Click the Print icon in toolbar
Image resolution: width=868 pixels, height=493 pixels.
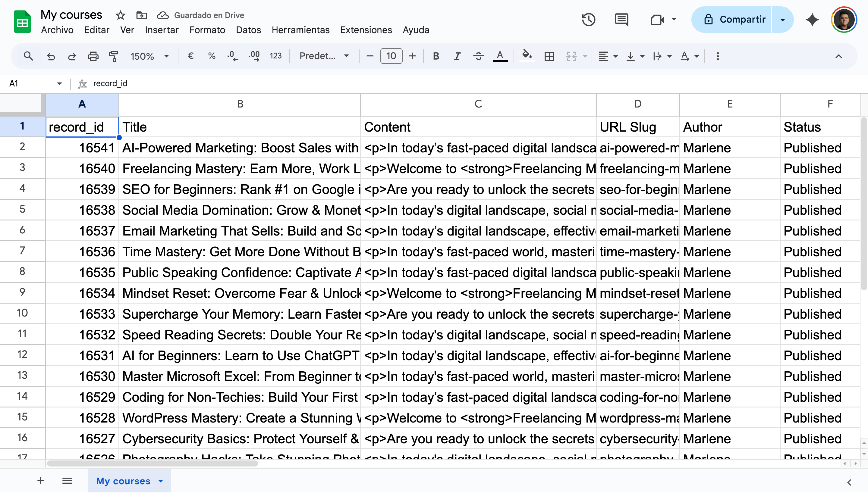93,56
